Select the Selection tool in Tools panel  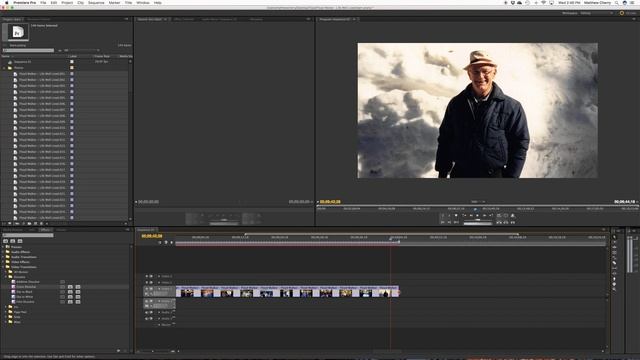(614, 237)
